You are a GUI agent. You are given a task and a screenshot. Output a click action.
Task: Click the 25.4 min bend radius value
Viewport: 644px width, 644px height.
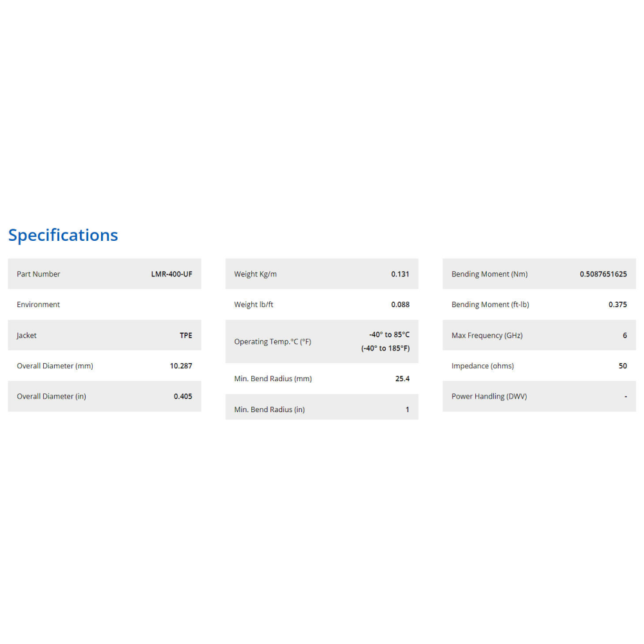coord(402,379)
